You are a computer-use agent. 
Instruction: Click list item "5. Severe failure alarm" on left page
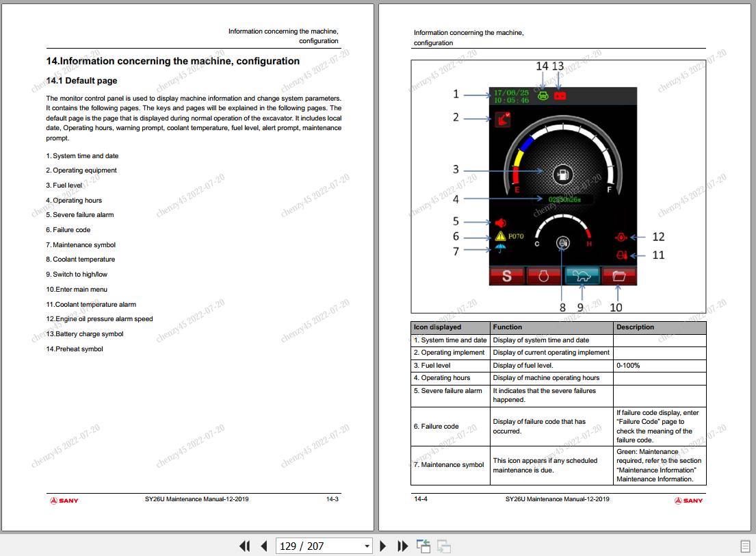point(79,215)
